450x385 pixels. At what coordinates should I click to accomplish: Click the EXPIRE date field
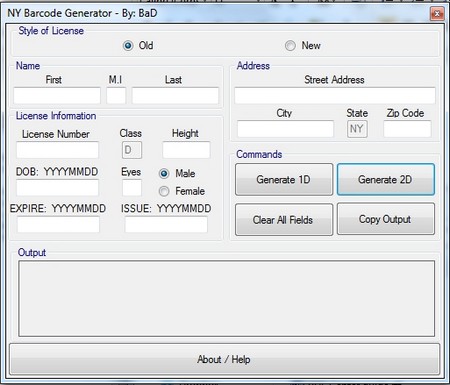click(58, 224)
